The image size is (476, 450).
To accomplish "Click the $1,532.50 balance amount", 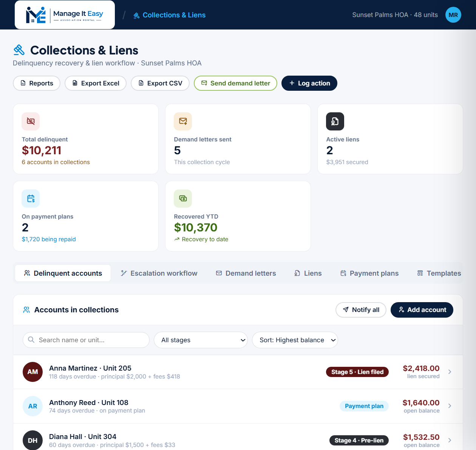I will pyautogui.click(x=421, y=437).
